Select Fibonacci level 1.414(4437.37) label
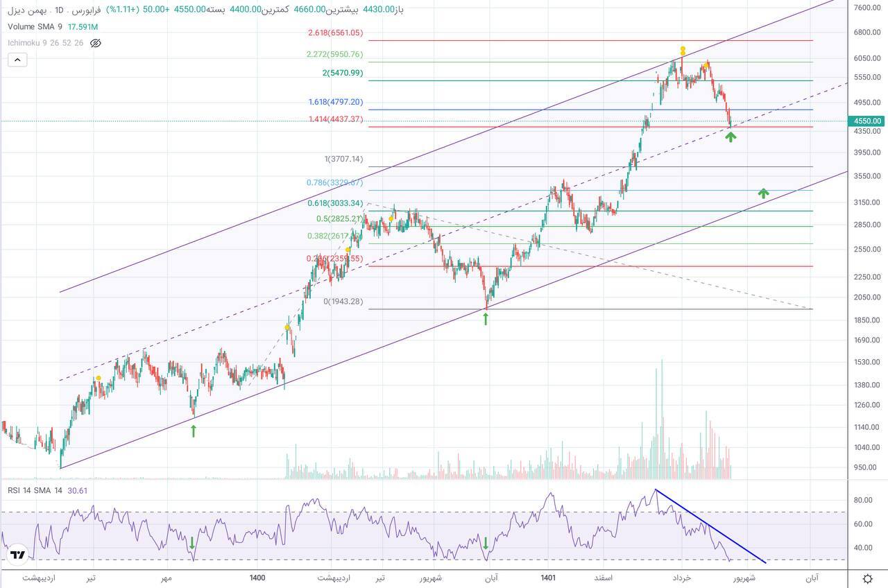 336,119
